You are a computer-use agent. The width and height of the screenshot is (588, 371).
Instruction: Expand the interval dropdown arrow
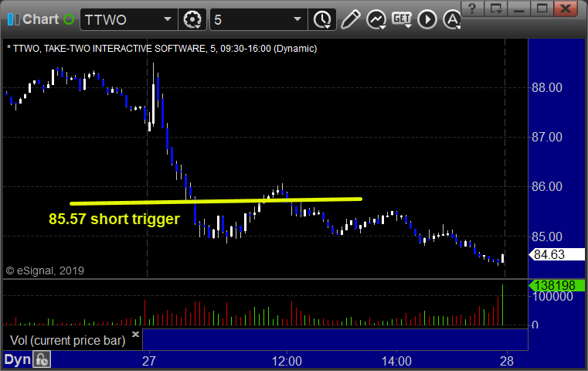pos(297,19)
